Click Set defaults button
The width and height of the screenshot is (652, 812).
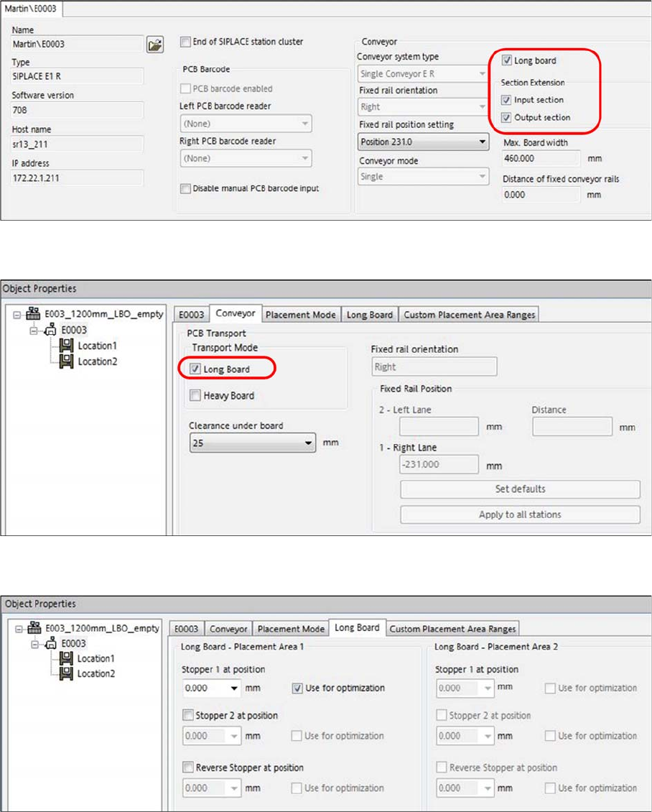pyautogui.click(x=520, y=489)
